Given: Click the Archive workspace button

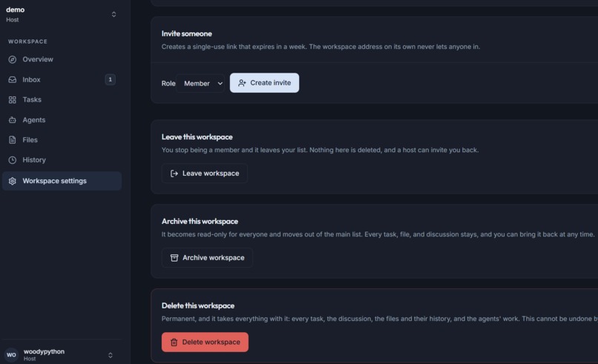Looking at the screenshot, I should click(207, 258).
